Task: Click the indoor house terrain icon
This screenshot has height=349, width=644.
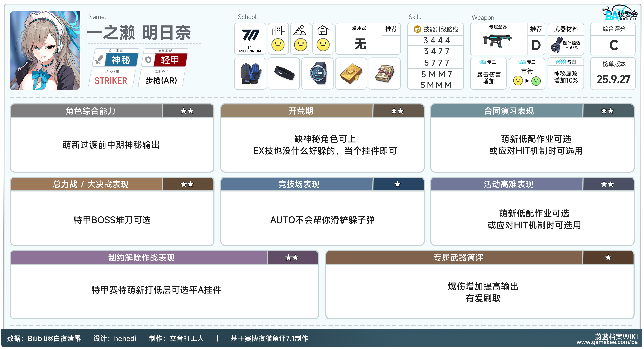Action: pos(323,31)
